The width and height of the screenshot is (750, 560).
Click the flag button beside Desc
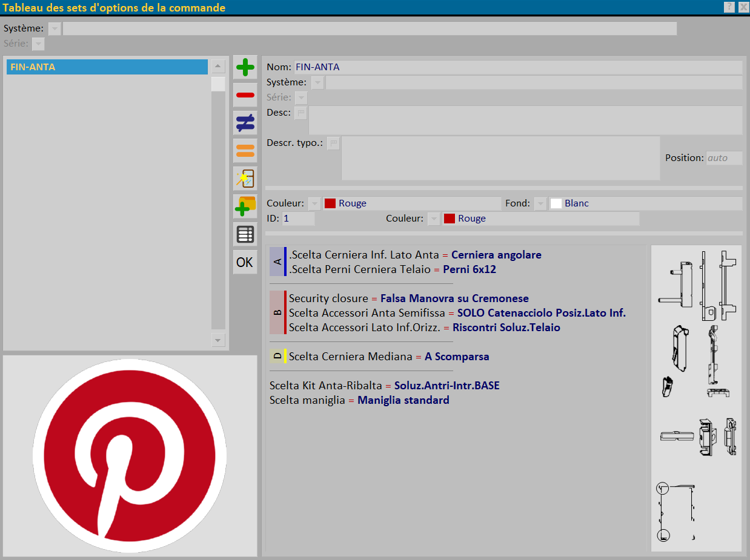point(300,113)
